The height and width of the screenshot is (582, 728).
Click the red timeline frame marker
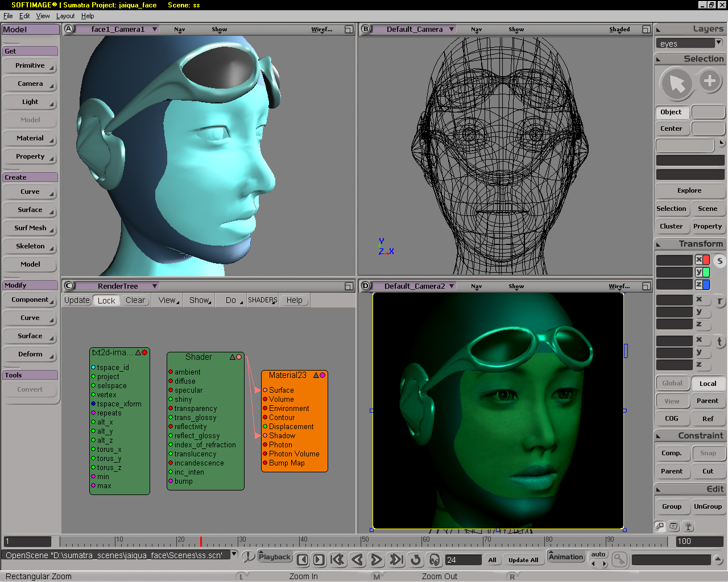(x=201, y=541)
